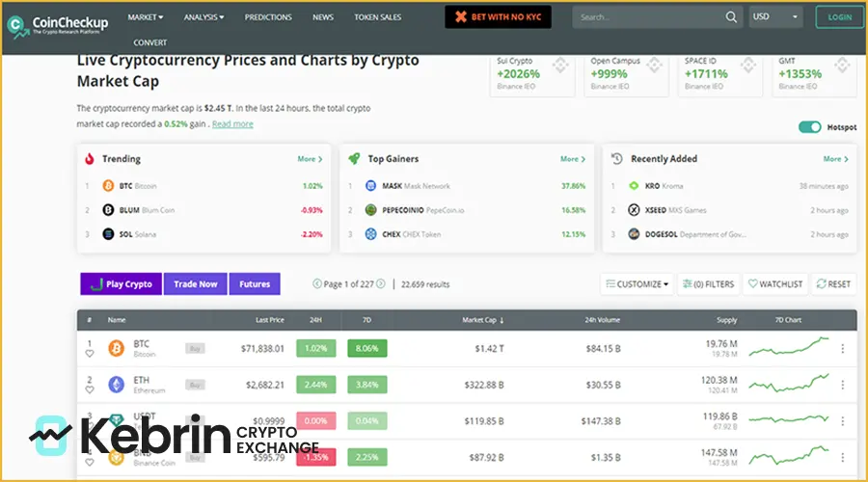Click the ETH coin icon in table row
The image size is (868, 482).
click(117, 385)
